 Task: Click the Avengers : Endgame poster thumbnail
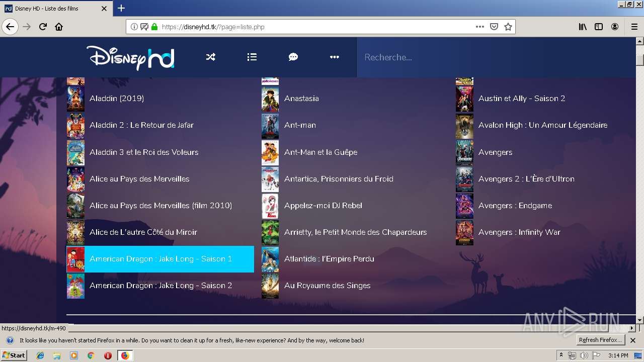[x=464, y=206]
